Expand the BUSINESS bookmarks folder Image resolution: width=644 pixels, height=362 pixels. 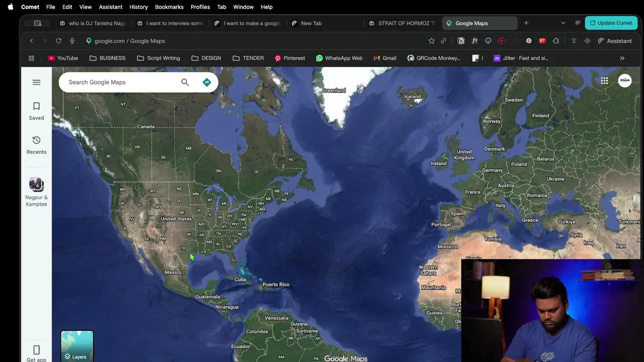tap(107, 58)
